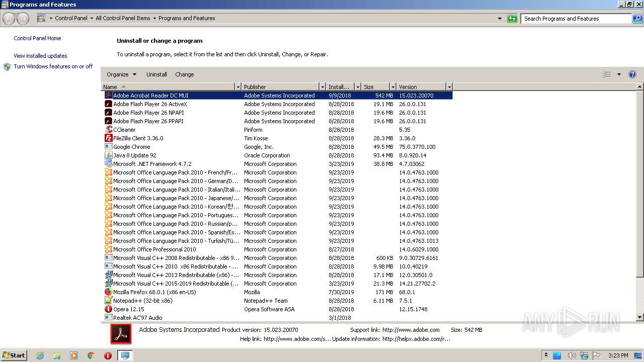Screen dimensions: 644x362
Task: Sort list by Name column header
Action: tap(168, 87)
